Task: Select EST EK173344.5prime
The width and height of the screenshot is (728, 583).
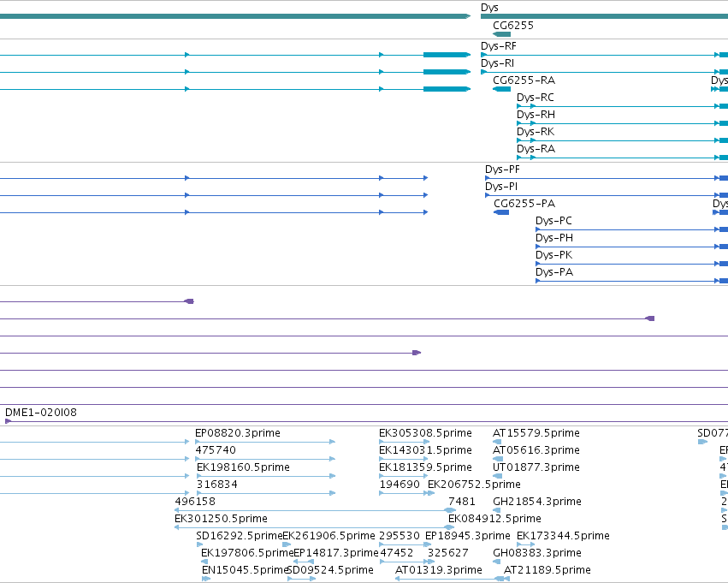Action: [563, 537]
